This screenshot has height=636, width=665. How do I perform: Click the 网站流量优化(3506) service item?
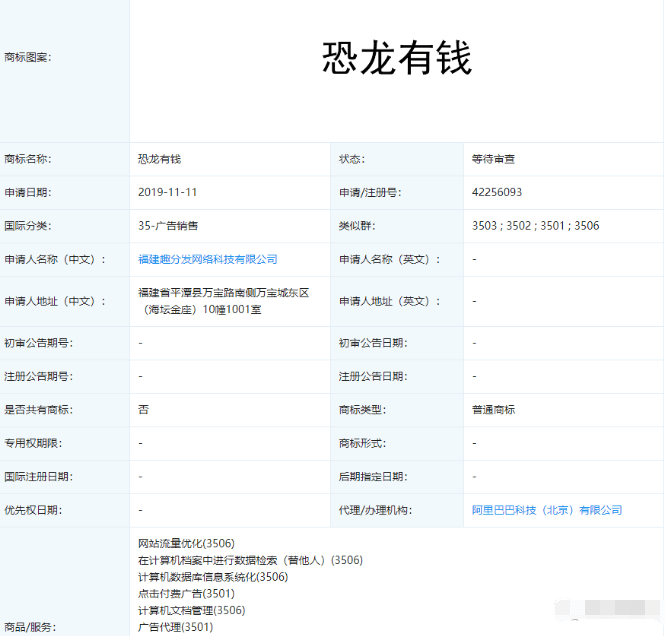click(186, 543)
